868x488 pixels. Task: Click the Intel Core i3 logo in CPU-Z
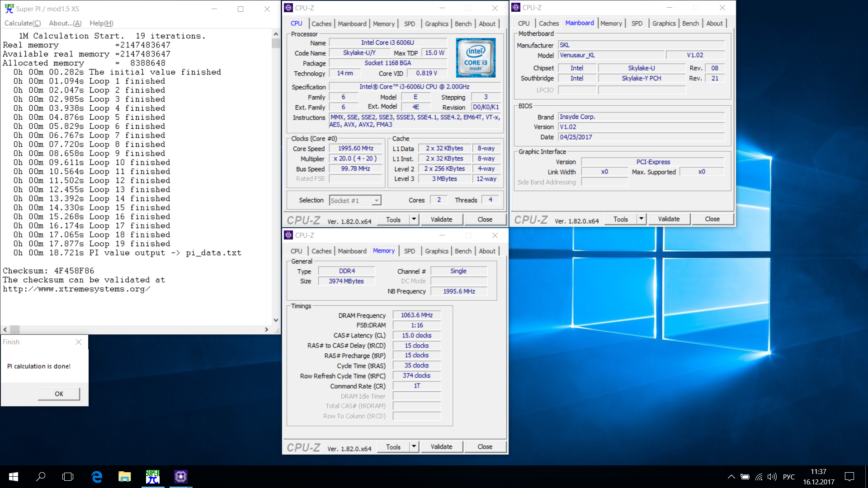(x=476, y=57)
